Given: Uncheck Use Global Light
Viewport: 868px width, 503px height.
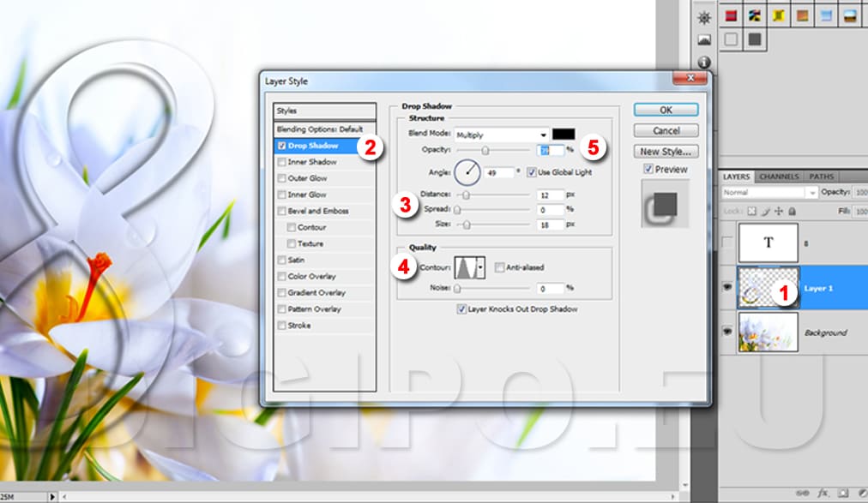Looking at the screenshot, I should tap(533, 172).
